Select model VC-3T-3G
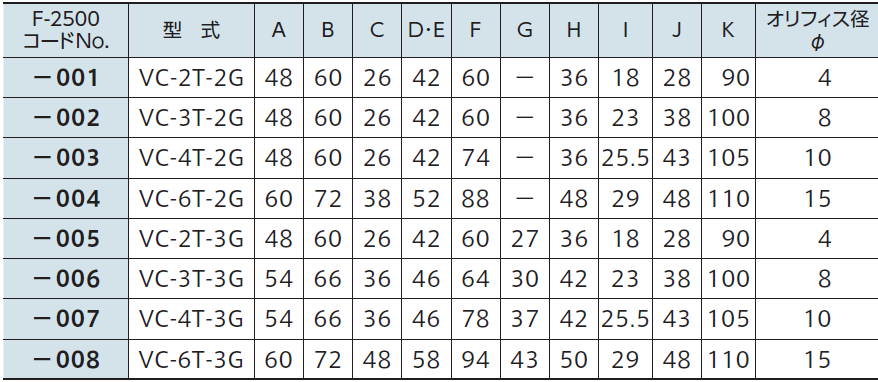Image resolution: width=878 pixels, height=382 pixels. [192, 279]
